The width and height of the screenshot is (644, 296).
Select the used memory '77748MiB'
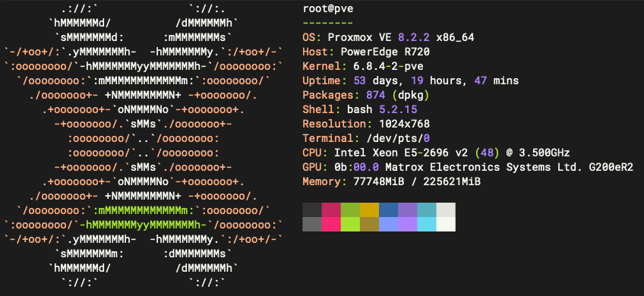click(379, 181)
